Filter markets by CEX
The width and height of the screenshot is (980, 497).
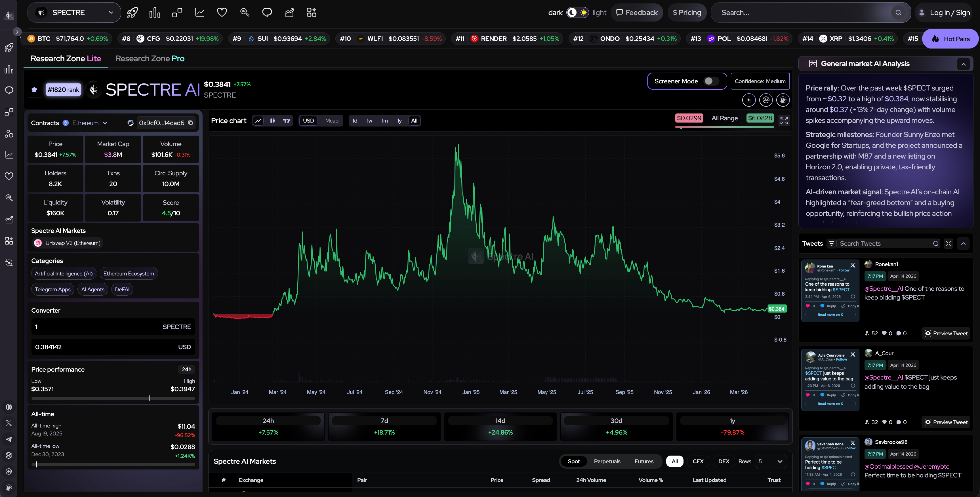pos(698,461)
